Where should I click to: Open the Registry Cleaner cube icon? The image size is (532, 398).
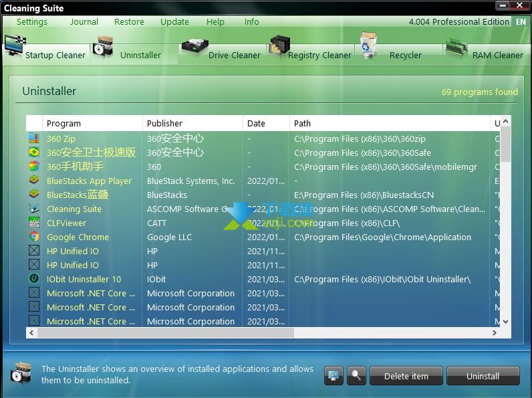tap(279, 46)
